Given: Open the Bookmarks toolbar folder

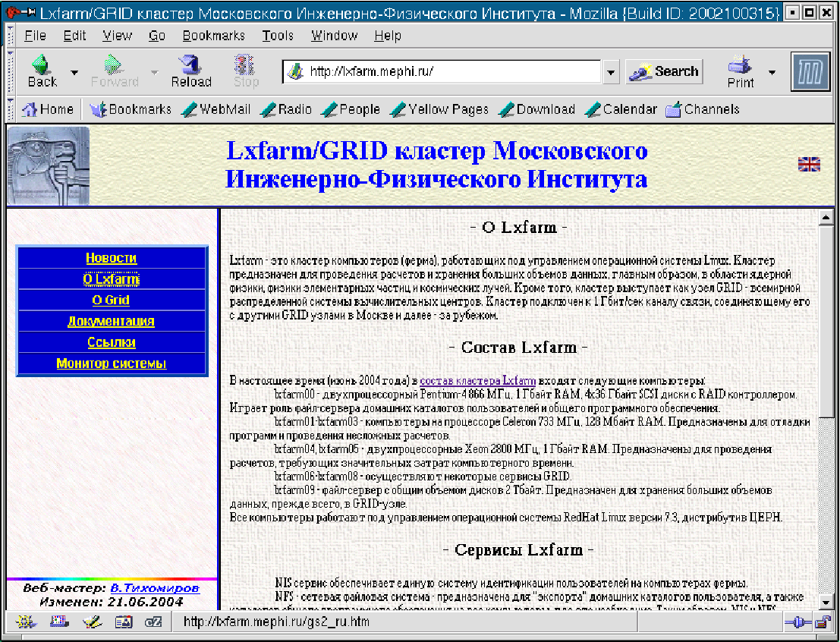Looking at the screenshot, I should click(x=130, y=109).
